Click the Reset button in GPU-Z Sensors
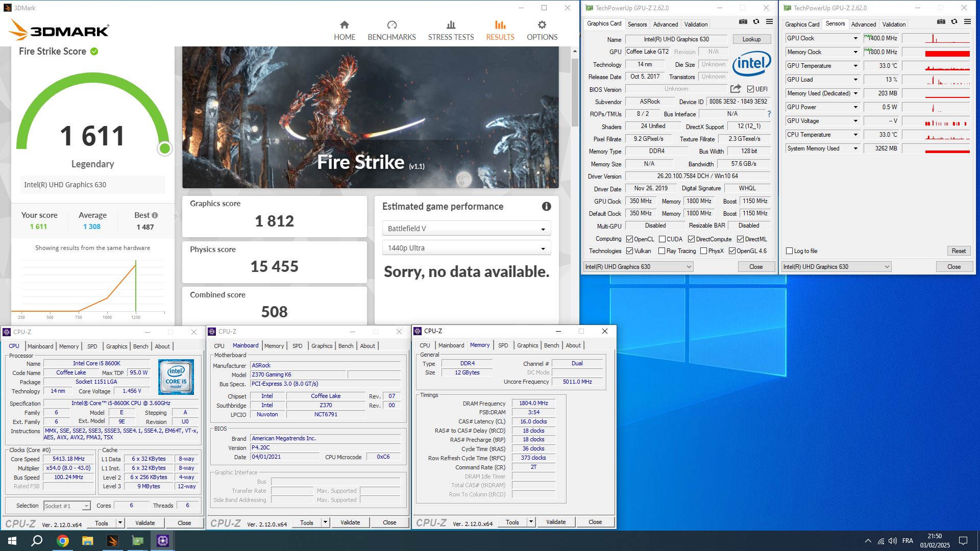The height and width of the screenshot is (551, 980). (959, 251)
